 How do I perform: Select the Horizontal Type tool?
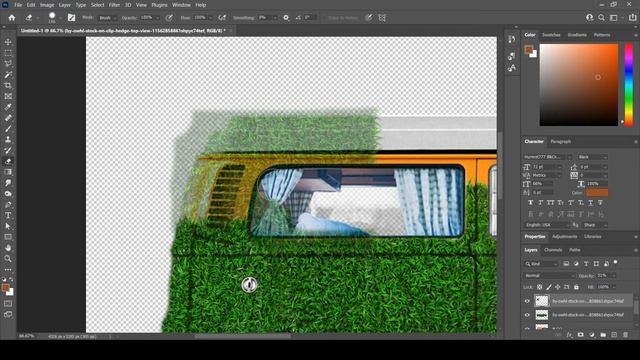[8, 215]
